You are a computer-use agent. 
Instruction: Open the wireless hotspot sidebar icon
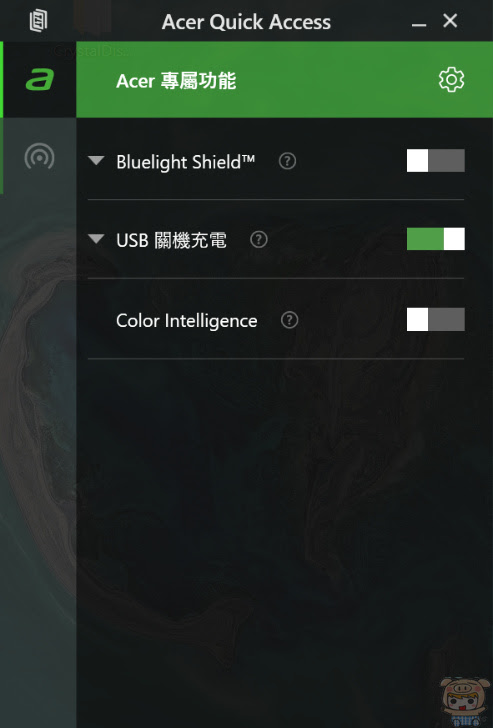point(39,156)
